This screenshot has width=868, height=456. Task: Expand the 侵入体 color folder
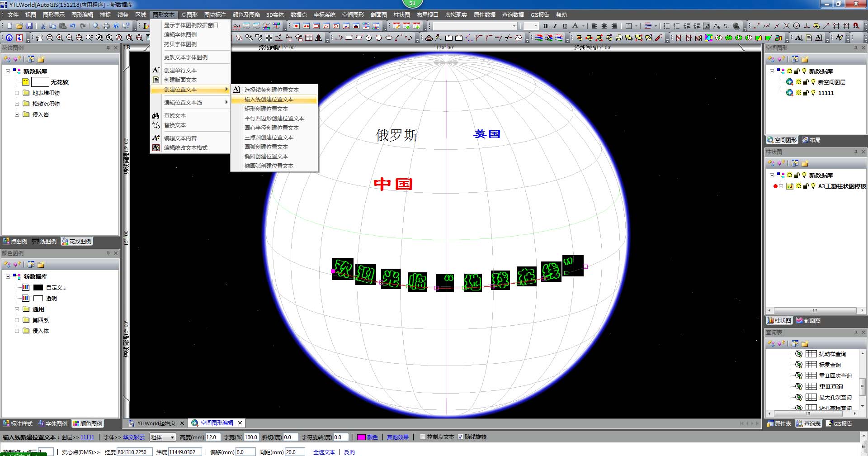click(17, 331)
